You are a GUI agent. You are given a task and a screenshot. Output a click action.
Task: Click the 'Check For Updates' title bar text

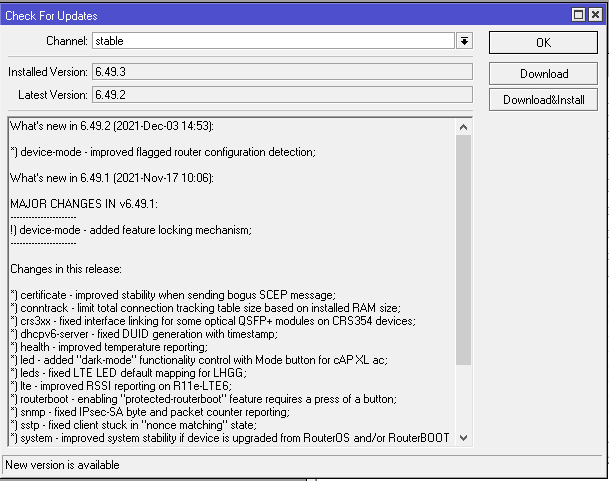pos(51,16)
